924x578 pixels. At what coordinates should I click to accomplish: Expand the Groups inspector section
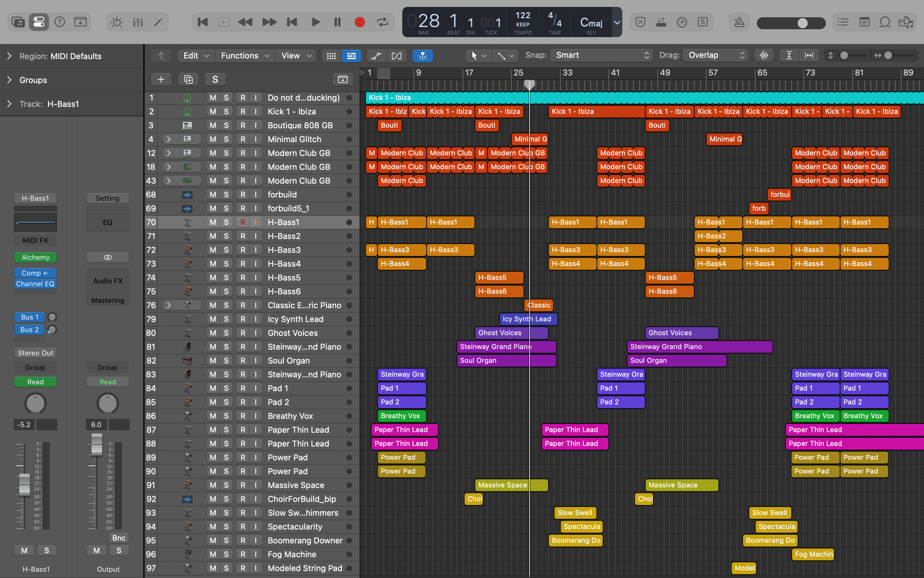coord(9,80)
